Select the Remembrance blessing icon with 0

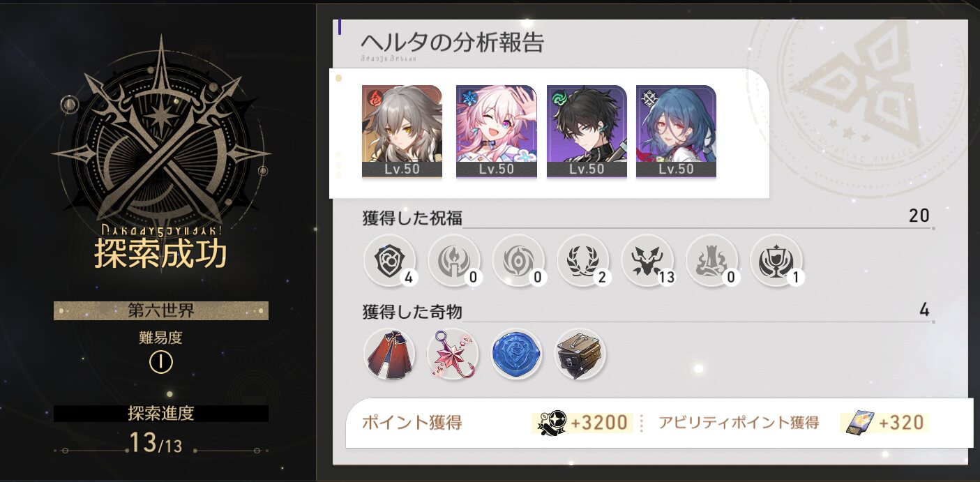click(453, 260)
